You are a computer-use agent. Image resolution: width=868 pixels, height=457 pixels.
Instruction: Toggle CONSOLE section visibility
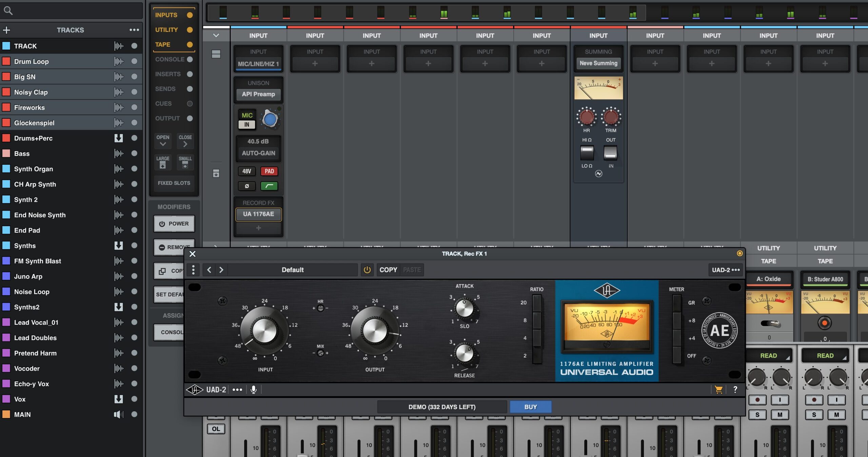190,59
